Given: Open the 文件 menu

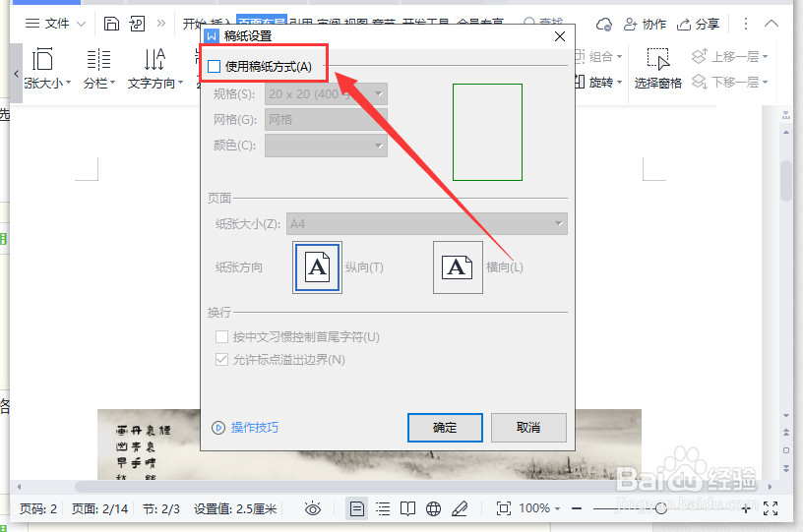Looking at the screenshot, I should tap(56, 24).
